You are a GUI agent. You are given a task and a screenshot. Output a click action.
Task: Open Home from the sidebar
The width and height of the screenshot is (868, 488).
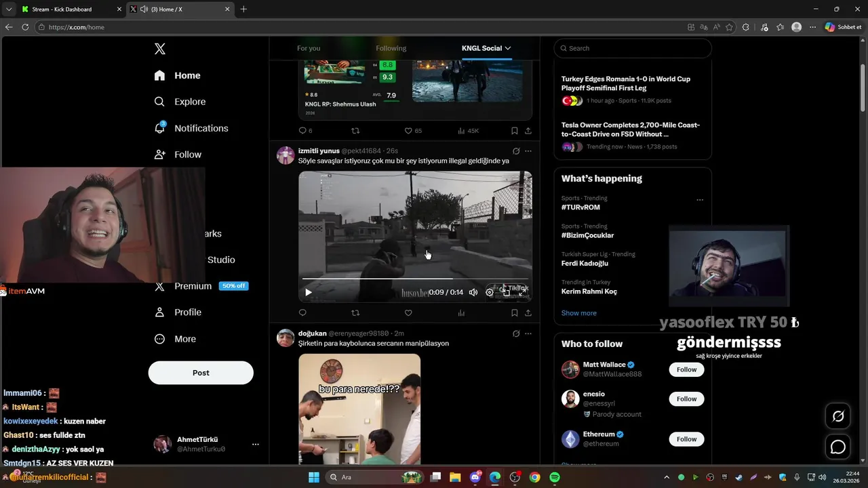[x=177, y=75]
